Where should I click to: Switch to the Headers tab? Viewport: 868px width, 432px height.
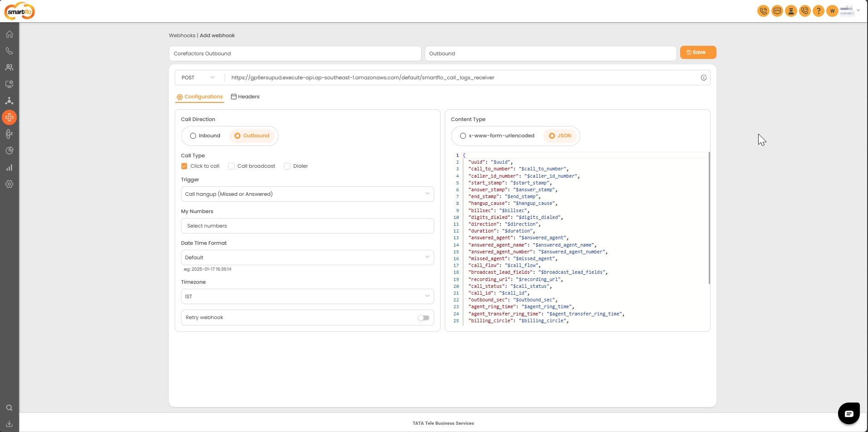[245, 97]
